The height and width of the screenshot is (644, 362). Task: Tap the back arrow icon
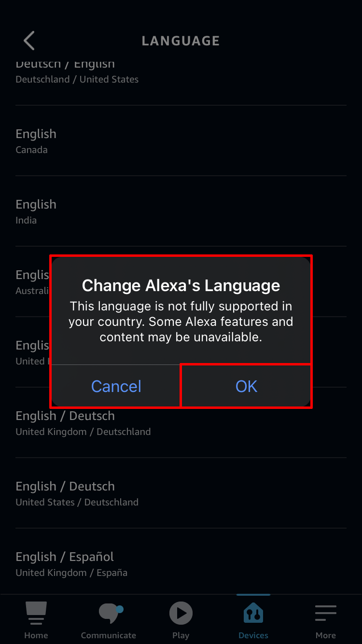(29, 41)
